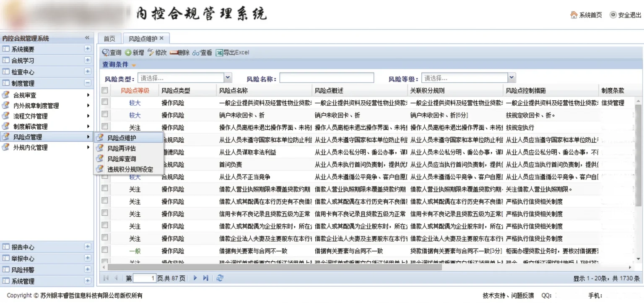Expand the 报告中心 sidebar section
Viewport: 644px width, 303px height.
coord(88,247)
